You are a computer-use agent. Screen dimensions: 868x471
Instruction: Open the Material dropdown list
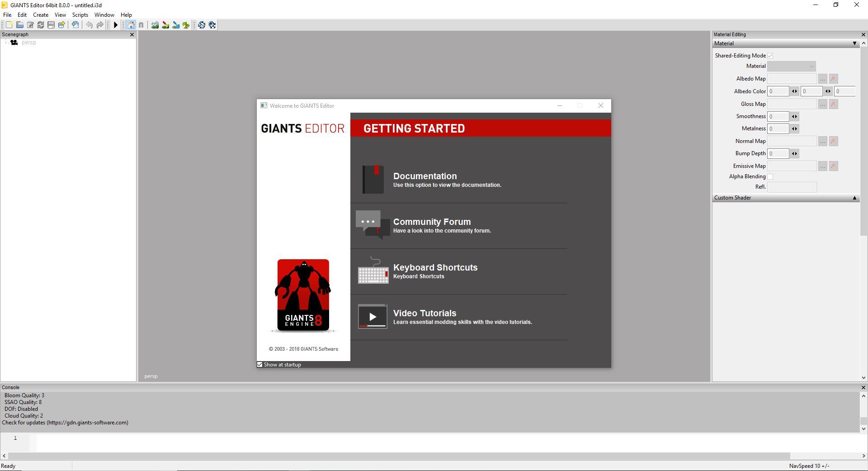(x=811, y=66)
